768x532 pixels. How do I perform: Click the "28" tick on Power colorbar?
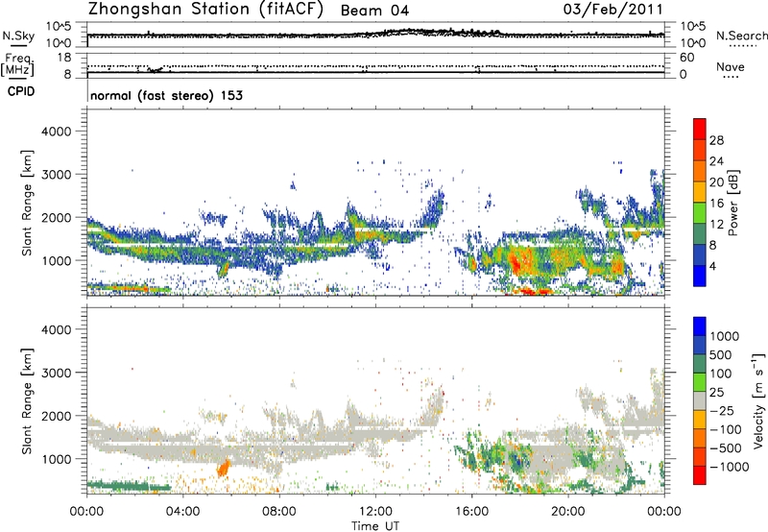tap(716, 140)
